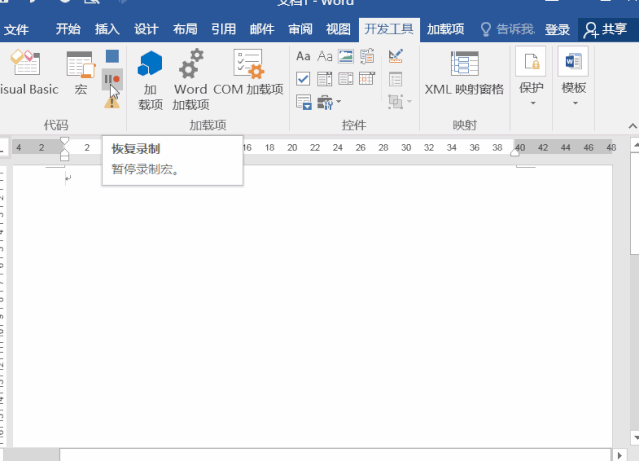Switch to the 视图 tab
This screenshot has width=639, height=461.
tap(338, 29)
